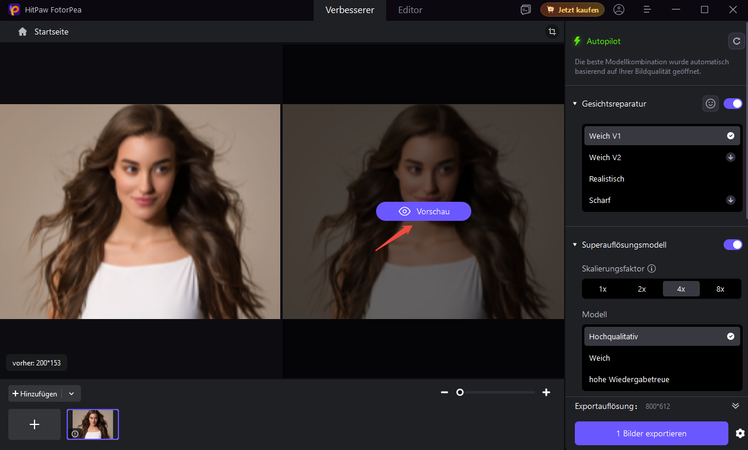This screenshot has height=450, width=748.
Task: Switch to the Editor tab
Action: tap(410, 10)
